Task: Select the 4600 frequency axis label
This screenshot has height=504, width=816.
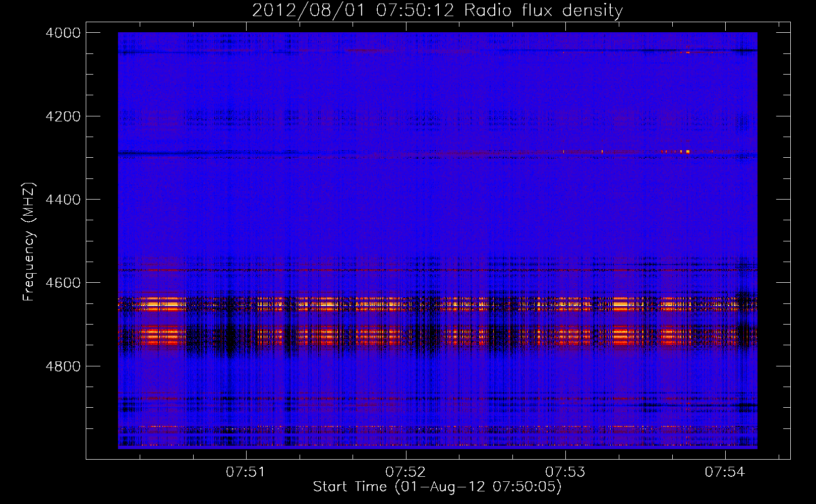Action: pyautogui.click(x=63, y=283)
